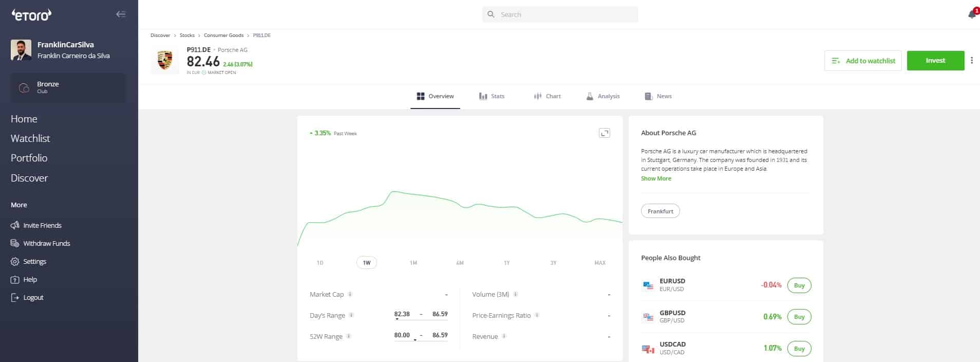Open the FranklinCarSilva profile avatar
The height and width of the screenshot is (362, 980).
21,50
